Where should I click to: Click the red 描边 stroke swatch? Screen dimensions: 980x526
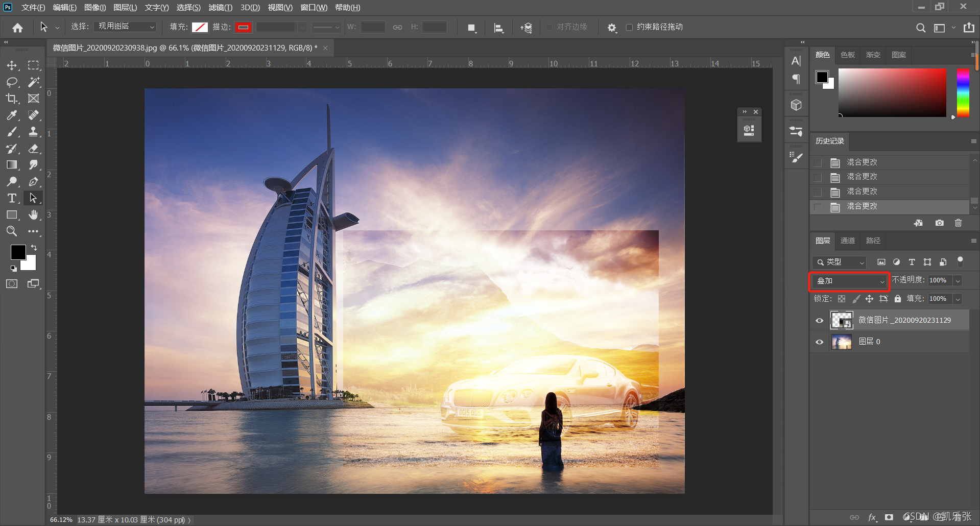click(x=244, y=27)
